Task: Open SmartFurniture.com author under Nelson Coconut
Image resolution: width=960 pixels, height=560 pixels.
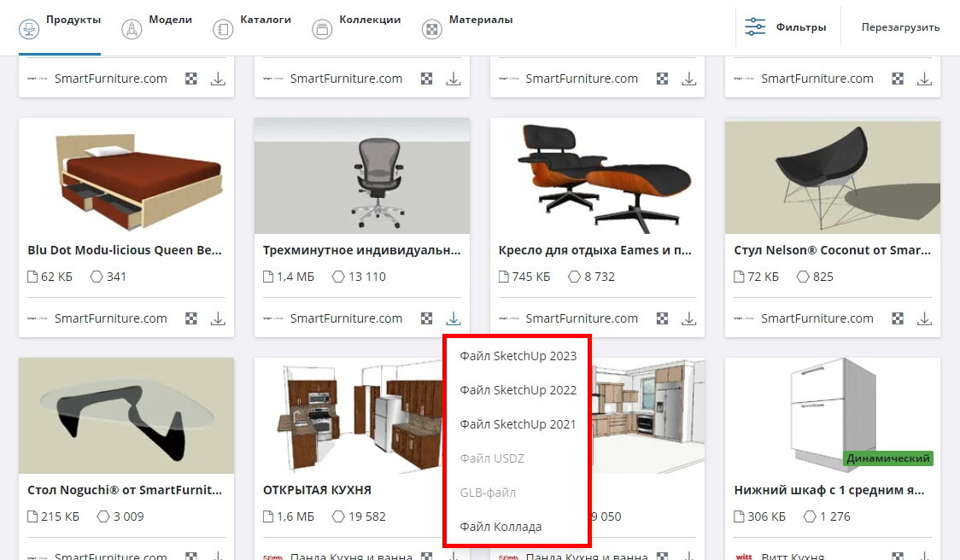Action: pyautogui.click(x=817, y=318)
